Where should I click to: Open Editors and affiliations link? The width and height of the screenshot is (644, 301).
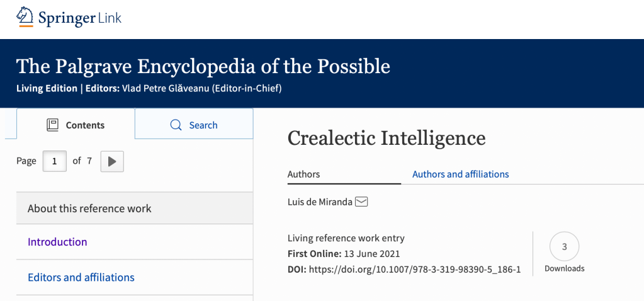click(x=81, y=277)
